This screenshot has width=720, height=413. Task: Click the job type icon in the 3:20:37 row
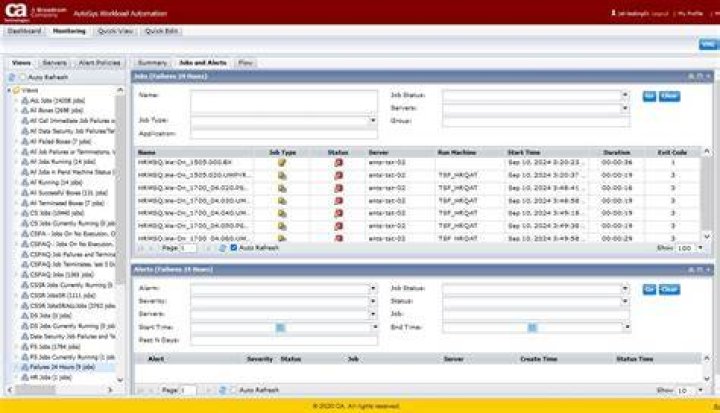pos(282,175)
